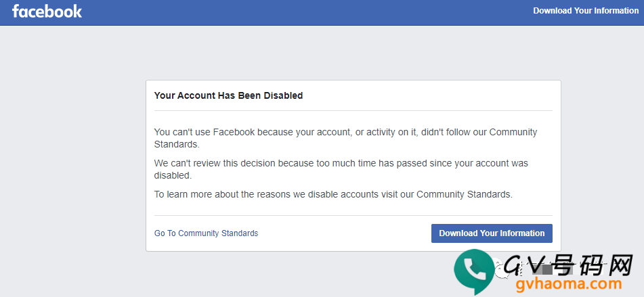Follow the Go To Community Standards link
The width and height of the screenshot is (644, 297).
coord(206,233)
